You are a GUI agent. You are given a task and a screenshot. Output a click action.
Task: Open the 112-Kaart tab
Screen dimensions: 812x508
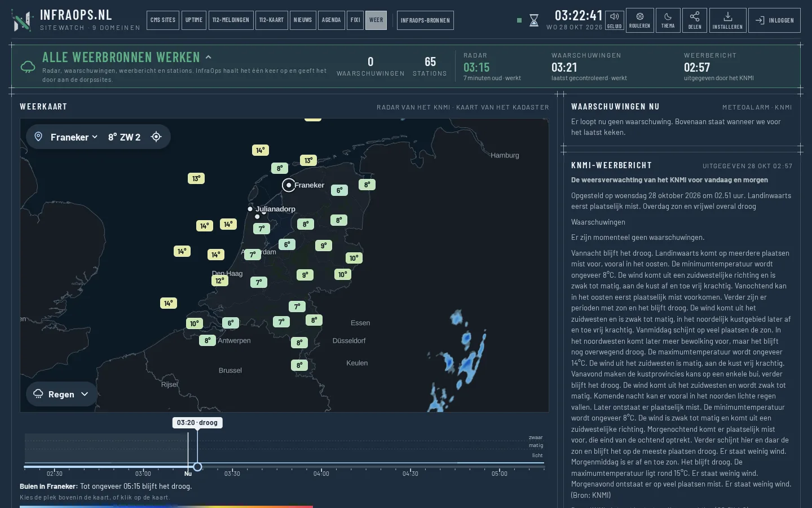(x=271, y=20)
